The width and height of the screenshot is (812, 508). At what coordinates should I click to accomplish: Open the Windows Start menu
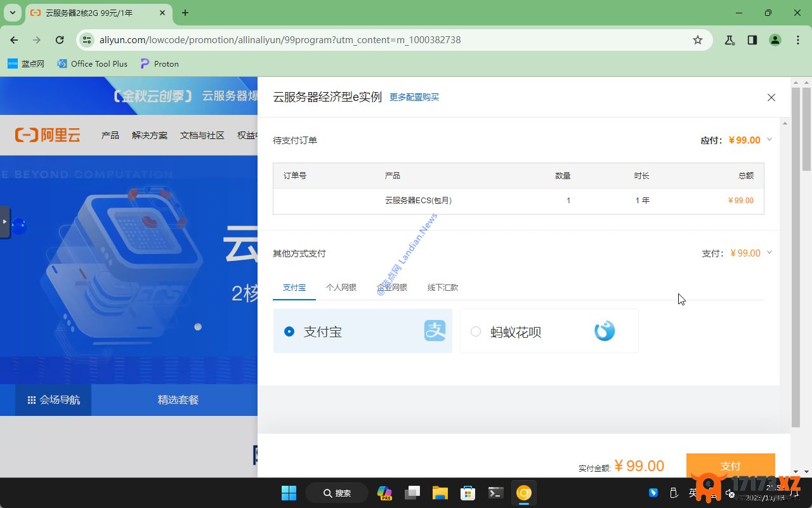tap(289, 493)
